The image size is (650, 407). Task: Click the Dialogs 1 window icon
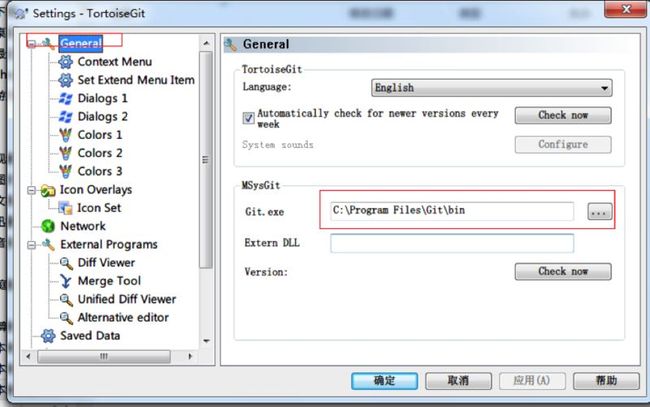(x=65, y=98)
